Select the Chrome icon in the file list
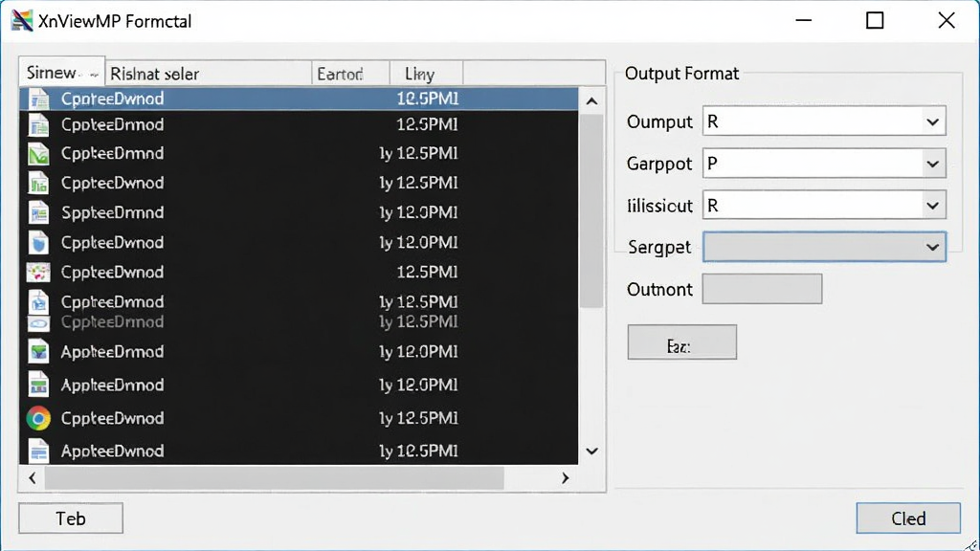 coord(38,418)
